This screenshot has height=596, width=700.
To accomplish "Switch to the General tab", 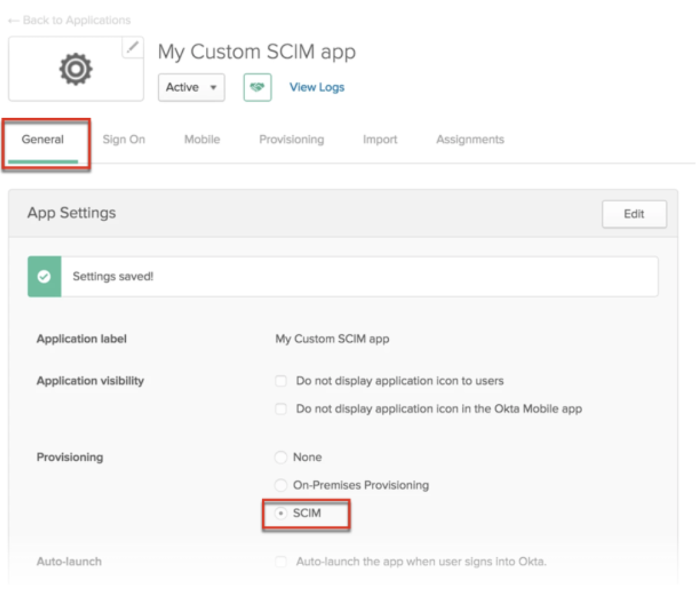I will coord(43,139).
